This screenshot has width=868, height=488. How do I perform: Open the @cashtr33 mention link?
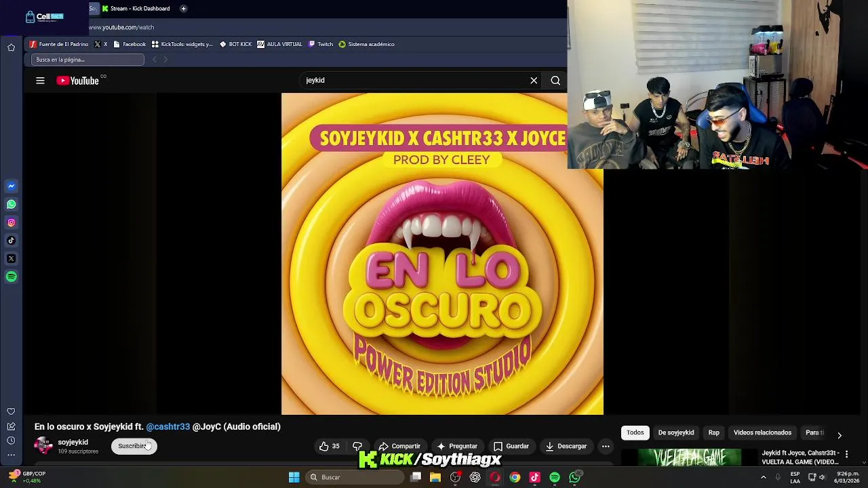point(168,426)
